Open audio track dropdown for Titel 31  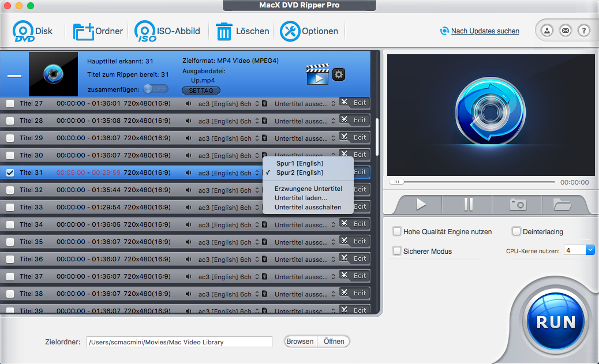coord(229,173)
